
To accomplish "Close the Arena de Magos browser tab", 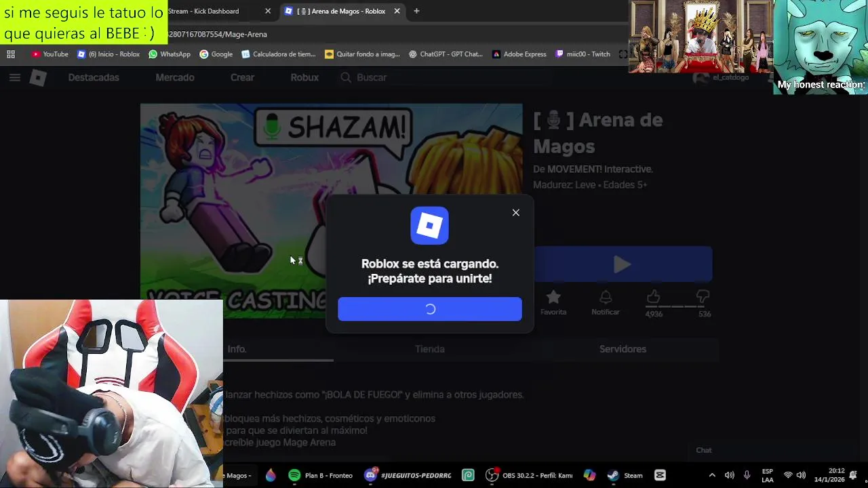I will (397, 11).
